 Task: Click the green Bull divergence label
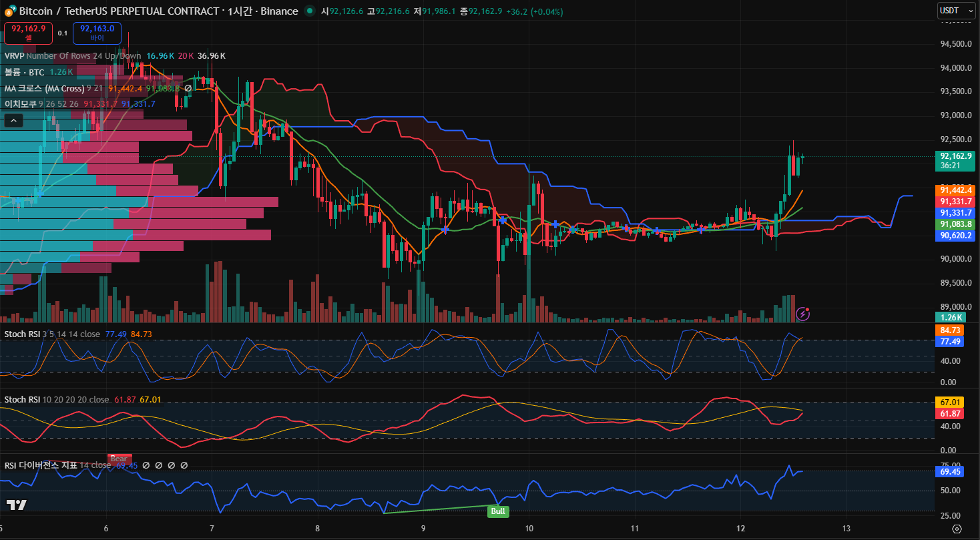498,512
